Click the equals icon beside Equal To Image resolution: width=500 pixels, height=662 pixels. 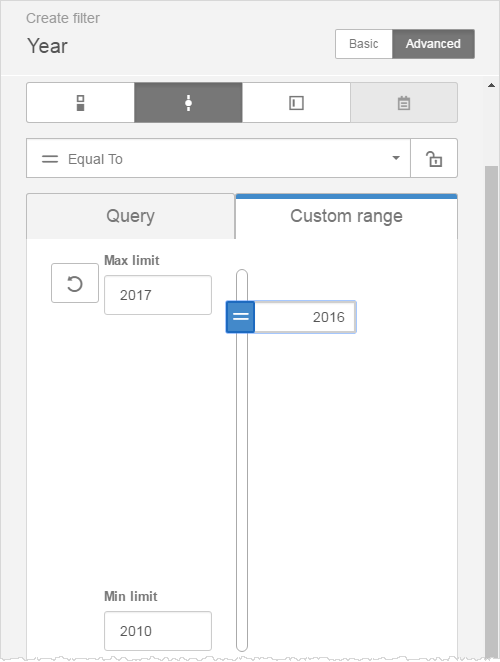pyautogui.click(x=50, y=159)
